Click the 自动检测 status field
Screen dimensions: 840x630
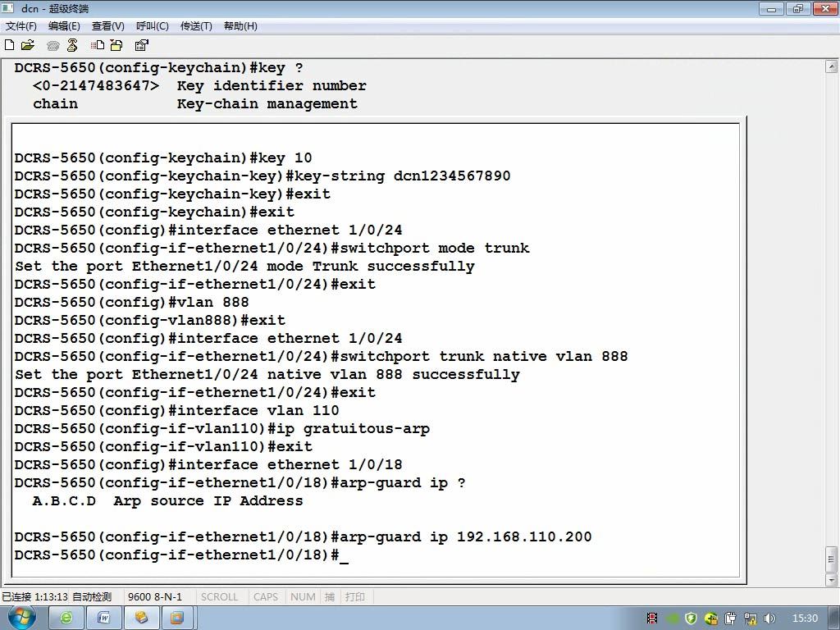point(92,596)
